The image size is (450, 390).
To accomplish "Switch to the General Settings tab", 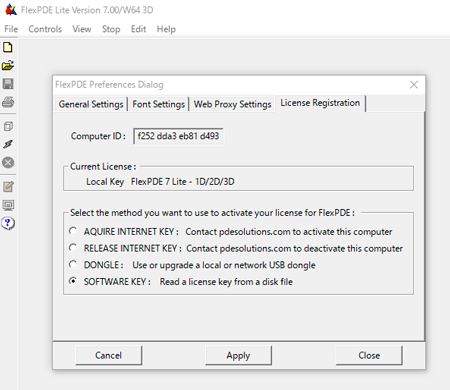I will [x=91, y=104].
